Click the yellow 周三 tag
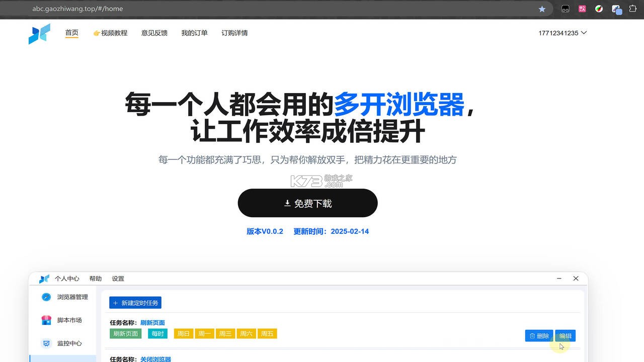Image resolution: width=644 pixels, height=362 pixels. 225,334
